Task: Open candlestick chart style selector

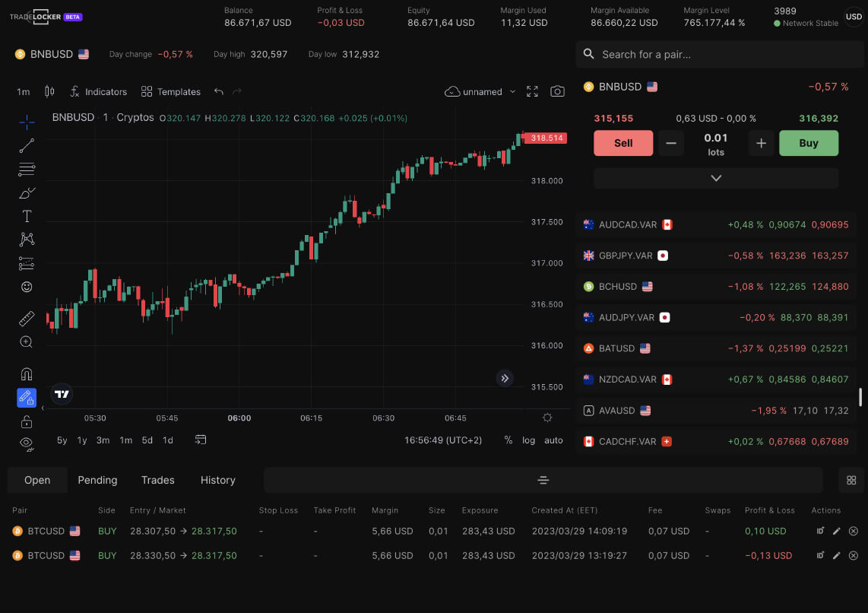Action: point(50,91)
